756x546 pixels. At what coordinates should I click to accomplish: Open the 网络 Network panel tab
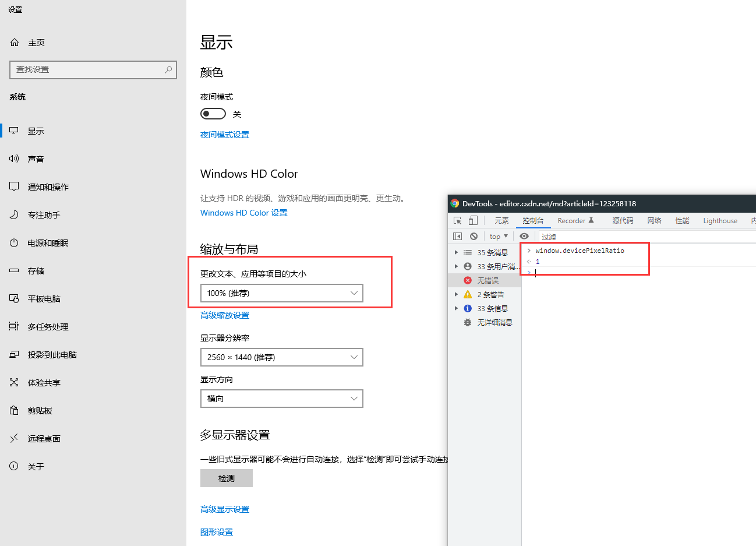[653, 220]
